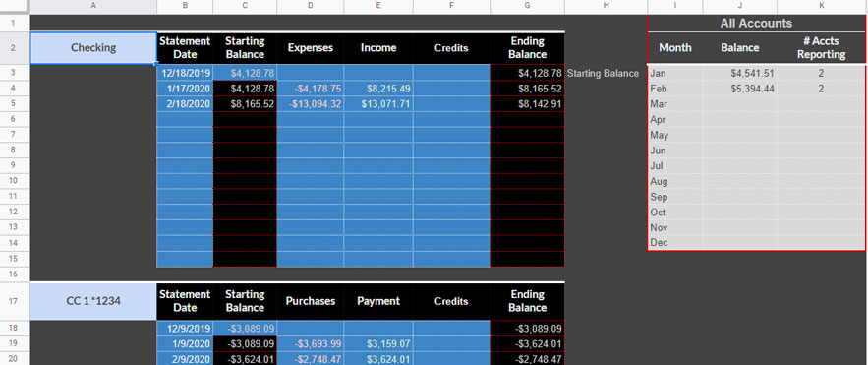
Task: Select the -$3,624.01 ending balance cell
Action: point(527,343)
